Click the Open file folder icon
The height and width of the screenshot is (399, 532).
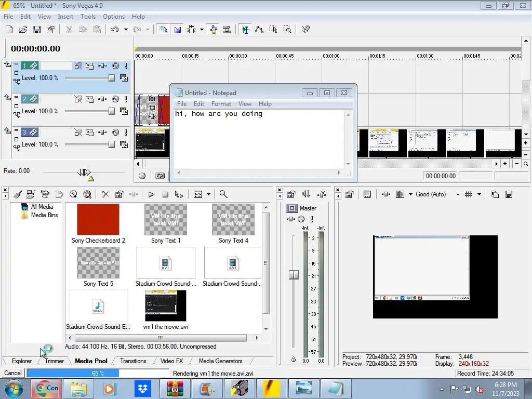pyautogui.click(x=23, y=30)
